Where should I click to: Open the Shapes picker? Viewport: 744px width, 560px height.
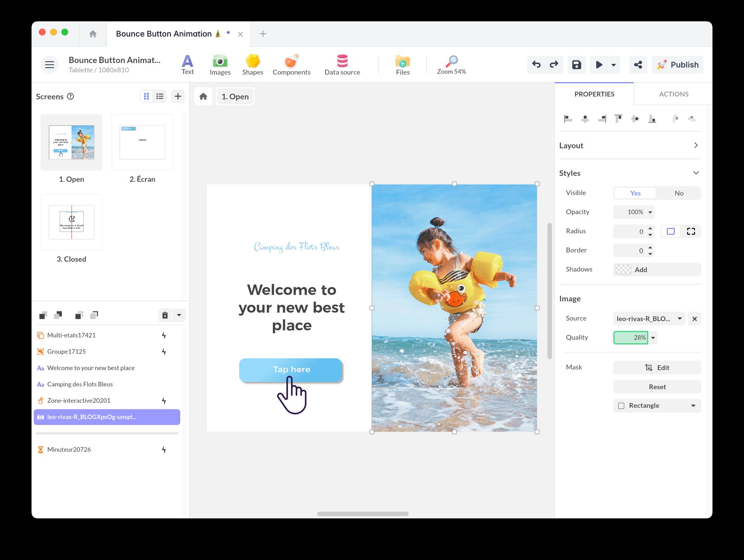click(x=252, y=64)
